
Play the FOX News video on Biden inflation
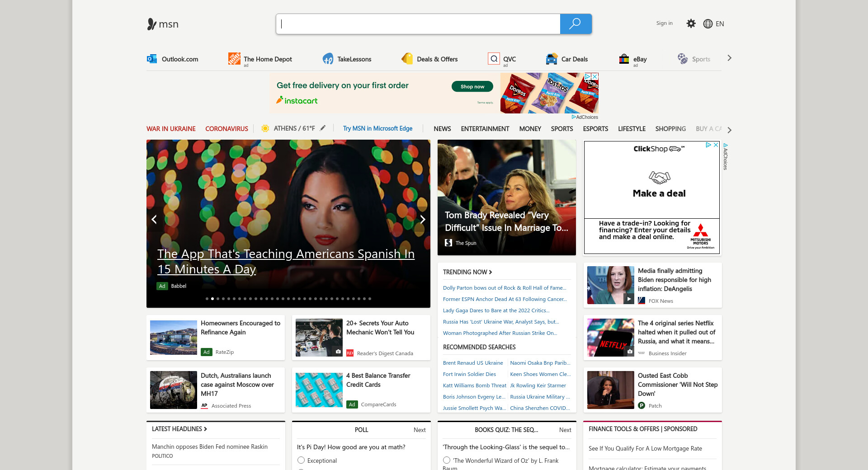[628, 299]
